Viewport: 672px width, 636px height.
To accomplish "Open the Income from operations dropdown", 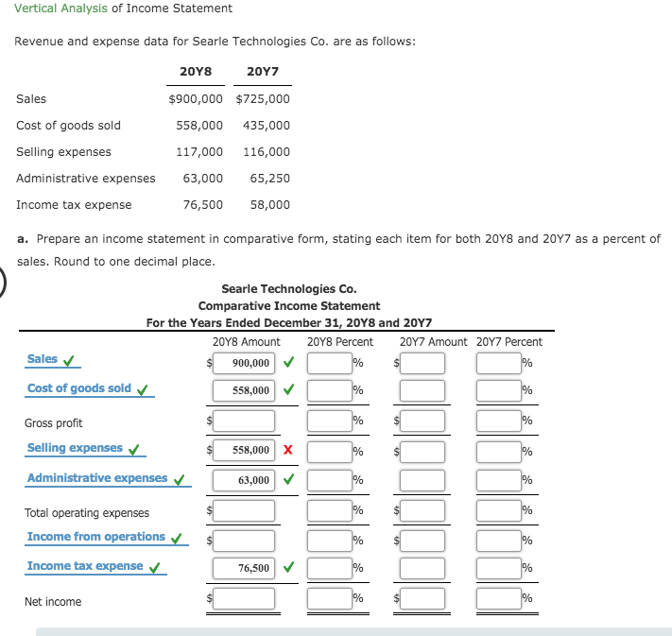I will point(107,538).
